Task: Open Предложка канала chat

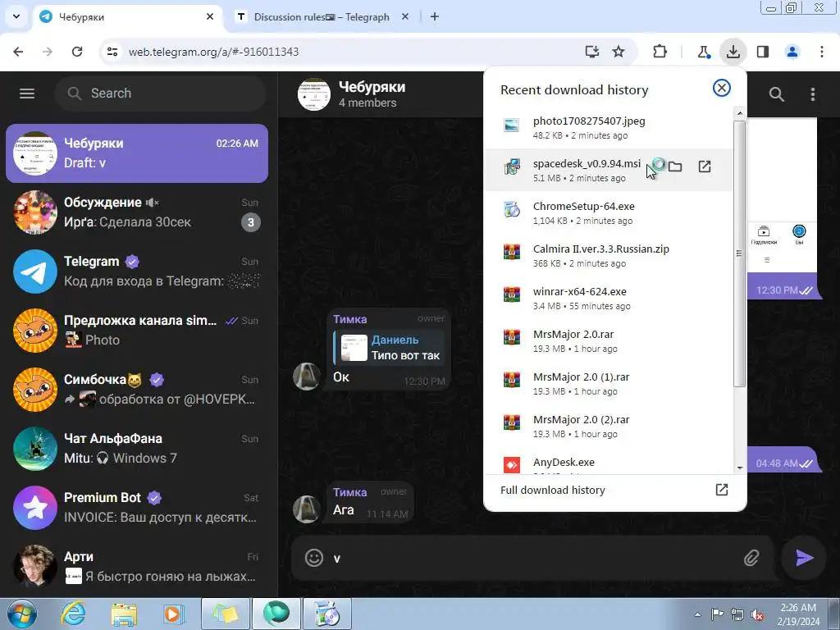Action: tap(137, 330)
